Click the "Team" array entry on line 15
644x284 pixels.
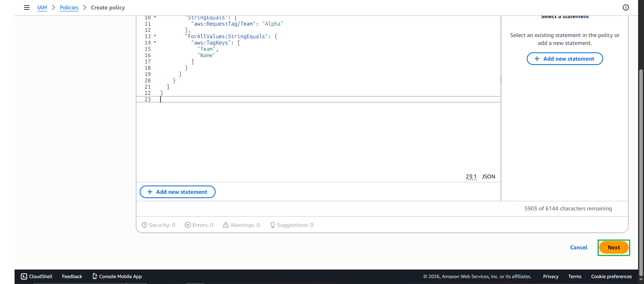(x=207, y=49)
